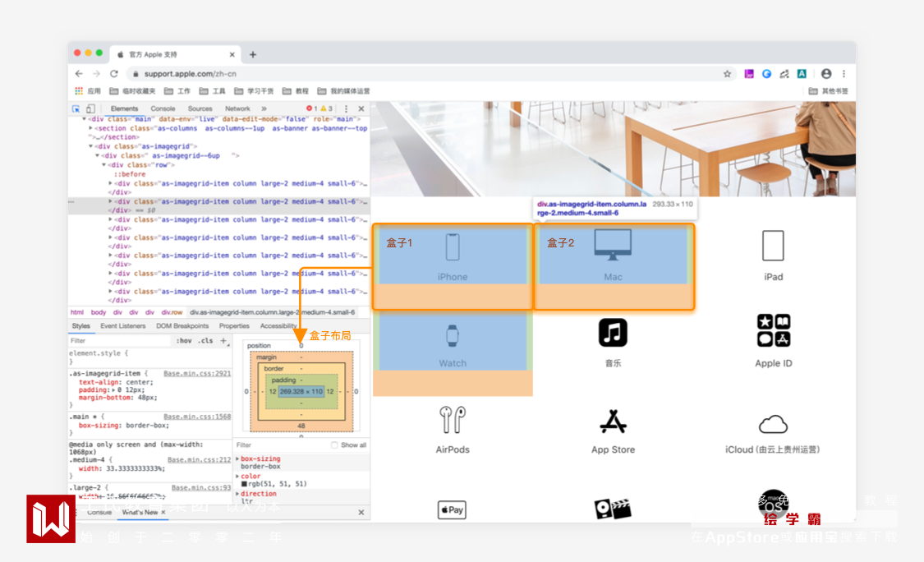Click the blue circular extension icon

[x=766, y=74]
